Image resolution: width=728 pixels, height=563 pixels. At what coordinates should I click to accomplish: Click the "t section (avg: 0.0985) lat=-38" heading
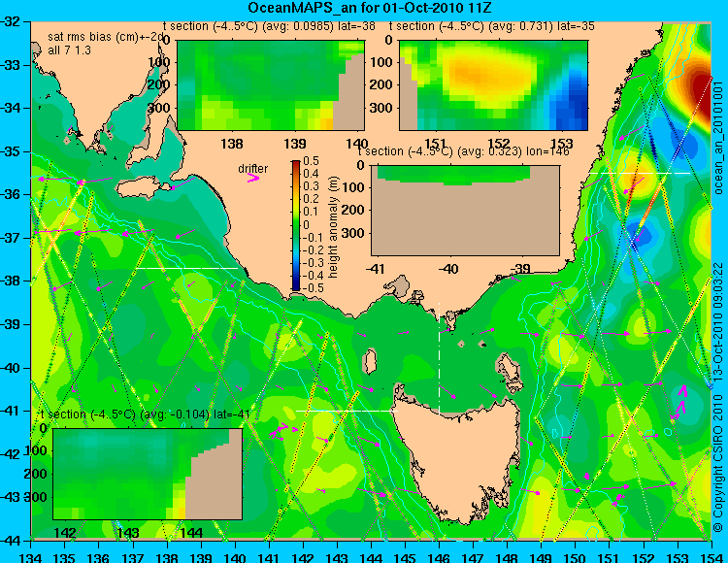pyautogui.click(x=269, y=26)
